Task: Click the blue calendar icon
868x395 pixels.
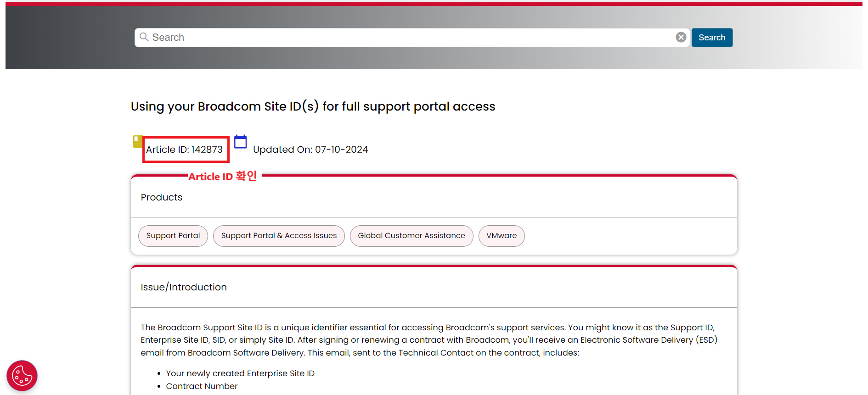Action: click(x=240, y=142)
